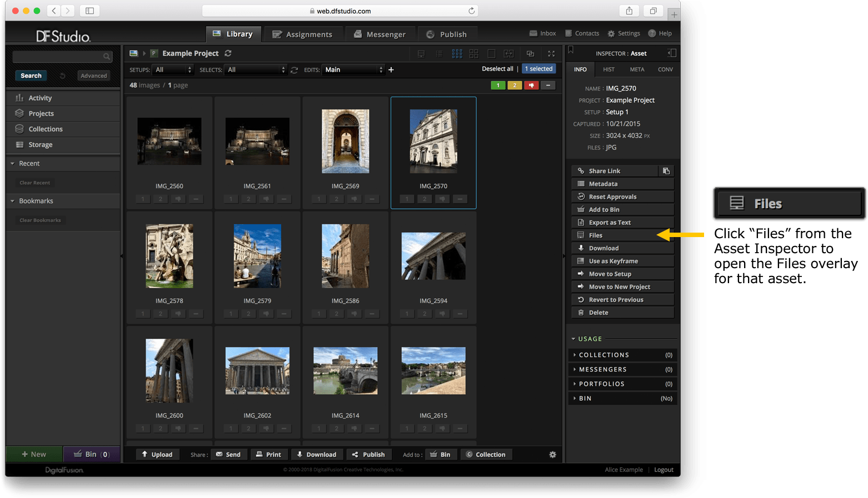The width and height of the screenshot is (868, 498).
Task: Select the IMG_2614 thumbnail
Action: (346, 370)
